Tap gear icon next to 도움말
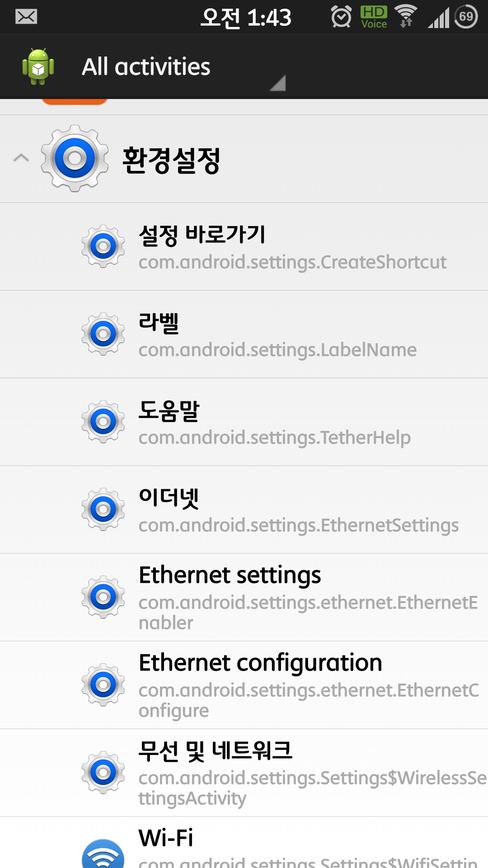 tap(103, 422)
